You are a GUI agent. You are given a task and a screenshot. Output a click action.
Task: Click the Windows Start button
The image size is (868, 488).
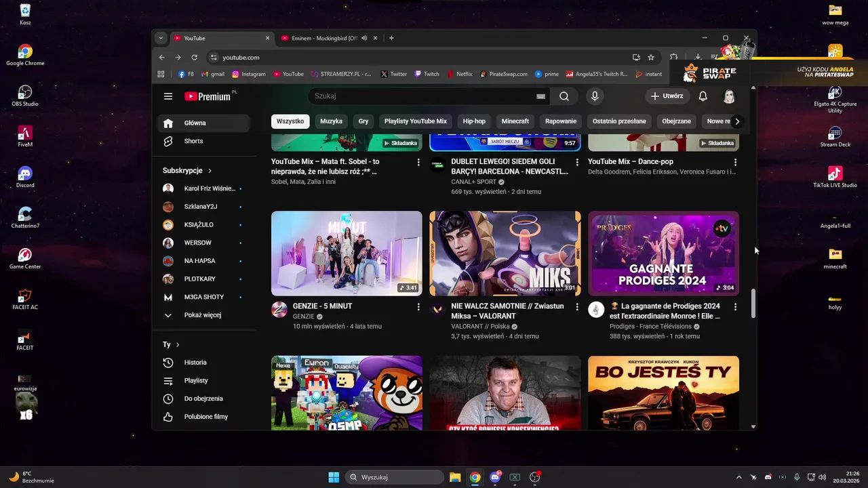point(334,477)
